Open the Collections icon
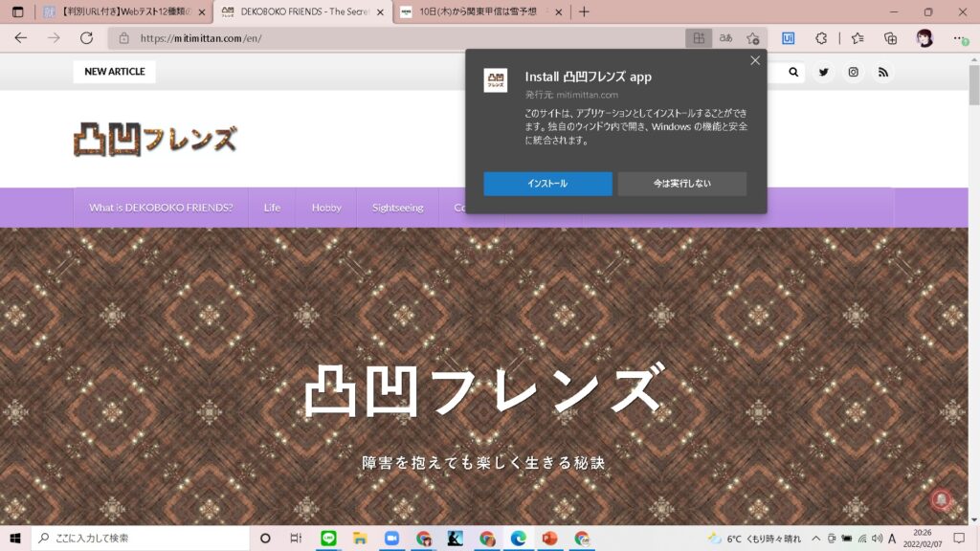Viewport: 980px width, 551px height. tap(891, 38)
